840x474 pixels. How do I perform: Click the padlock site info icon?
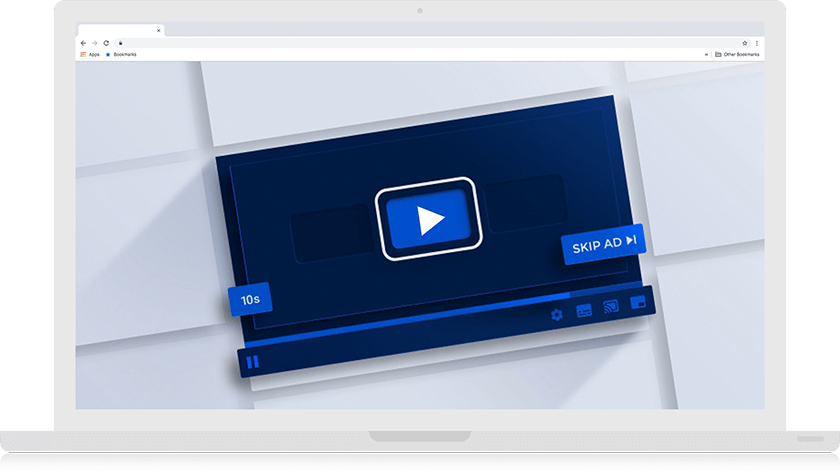pyautogui.click(x=121, y=43)
